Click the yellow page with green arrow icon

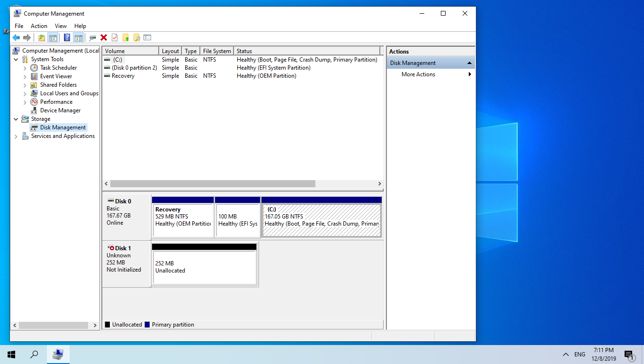125,37
